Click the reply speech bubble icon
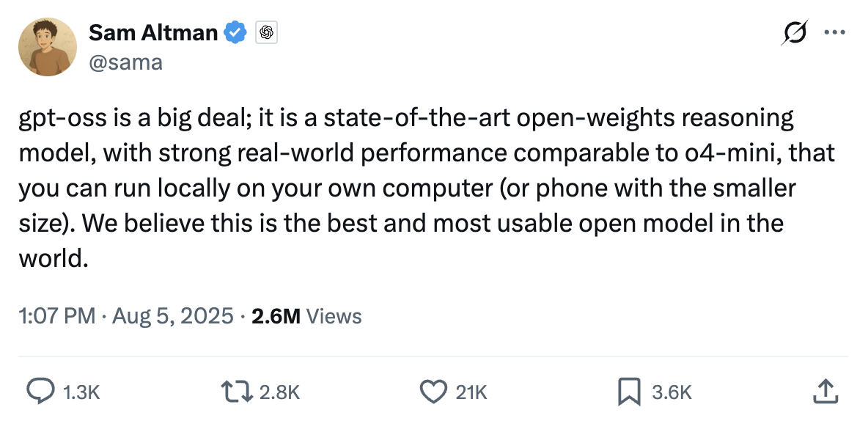 39,392
